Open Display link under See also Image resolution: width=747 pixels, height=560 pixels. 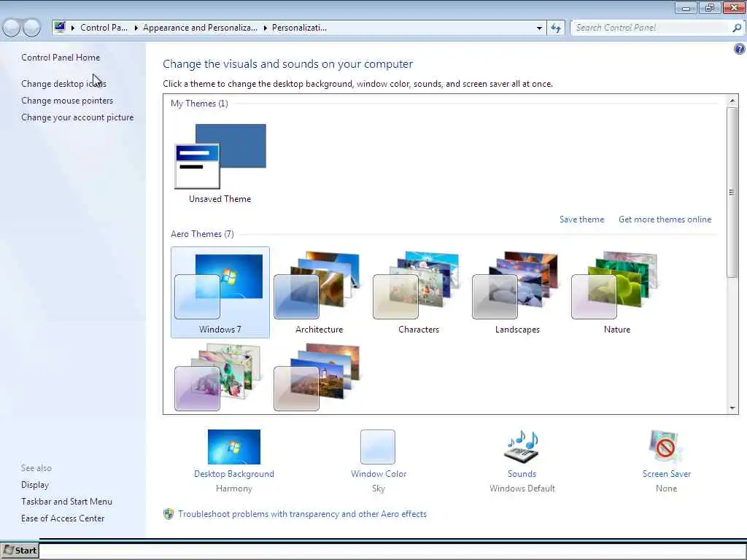(35, 484)
